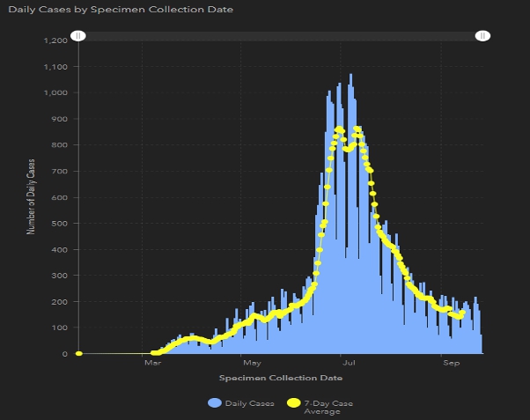Click the May tick label on the x-axis
530x420 pixels.
pos(252,363)
